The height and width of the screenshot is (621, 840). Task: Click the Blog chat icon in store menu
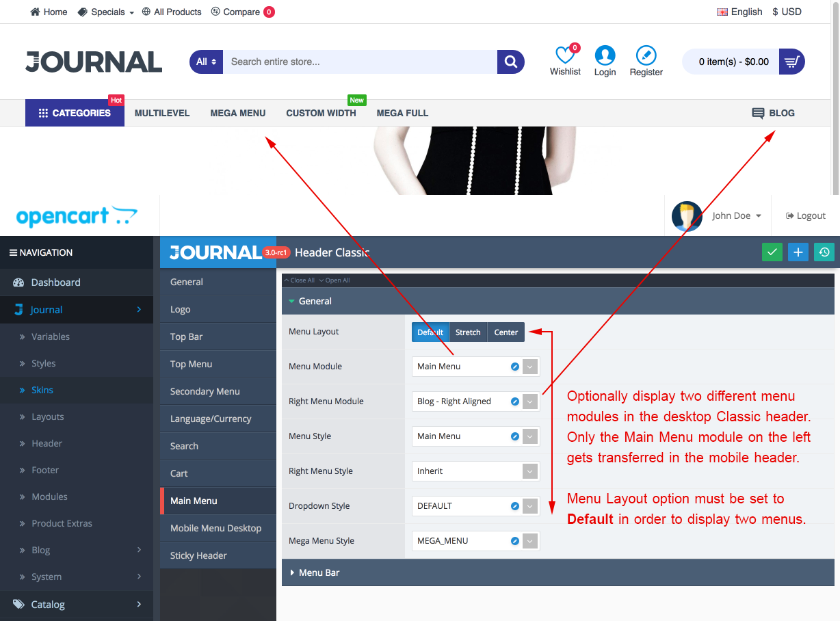coord(758,114)
